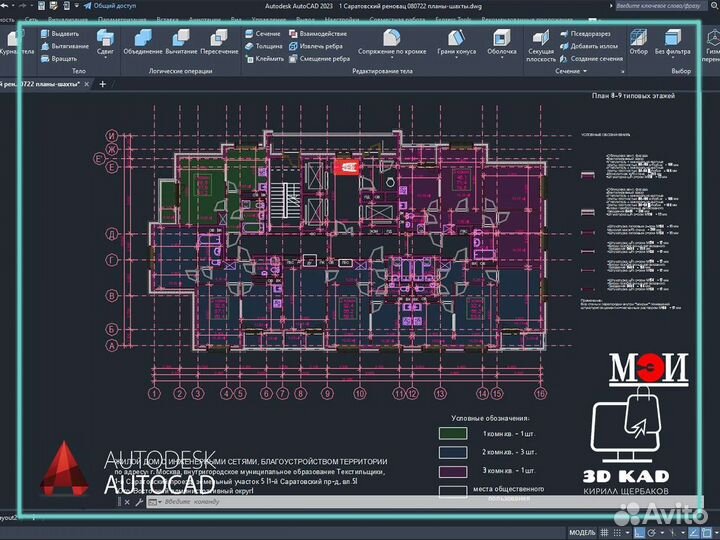Select the Вращать revolve tool
Screen dimensions: 720x540
[x=59, y=58]
